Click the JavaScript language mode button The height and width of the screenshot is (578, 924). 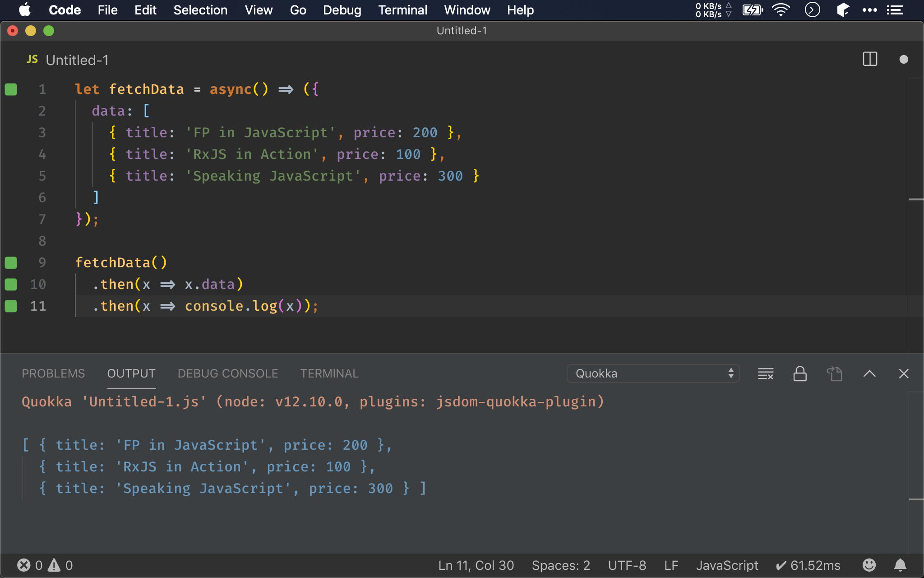(727, 565)
